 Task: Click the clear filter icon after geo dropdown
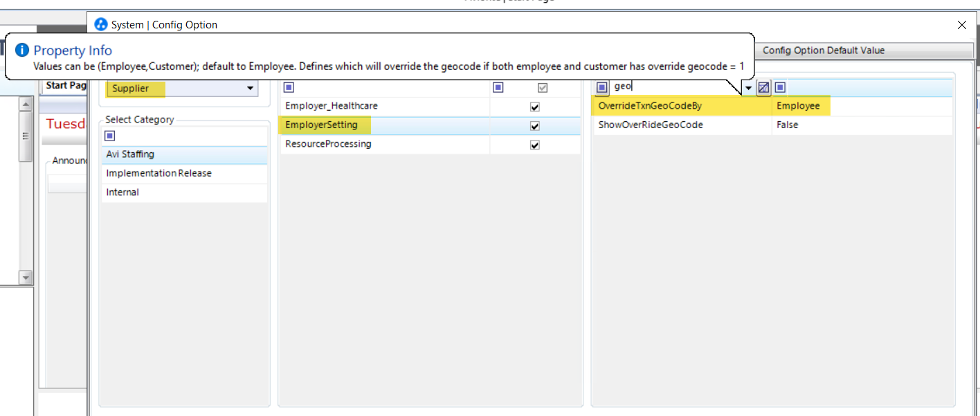[x=763, y=87]
